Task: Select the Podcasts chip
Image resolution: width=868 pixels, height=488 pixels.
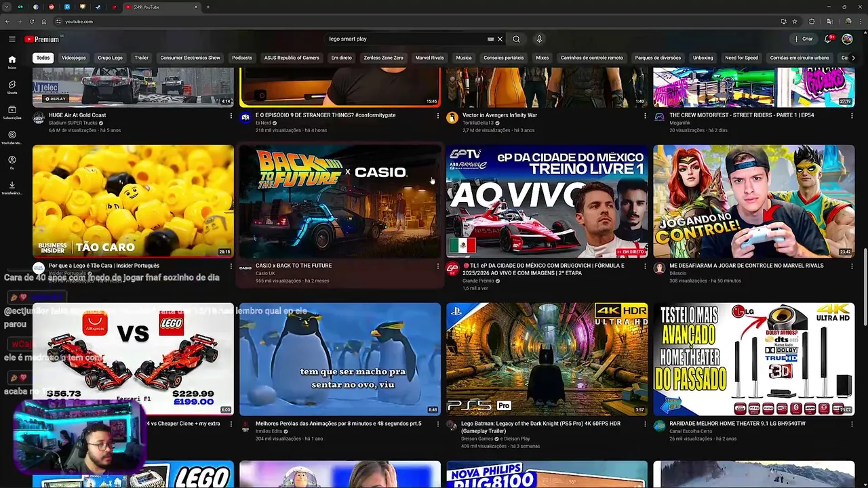Action: pyautogui.click(x=242, y=58)
